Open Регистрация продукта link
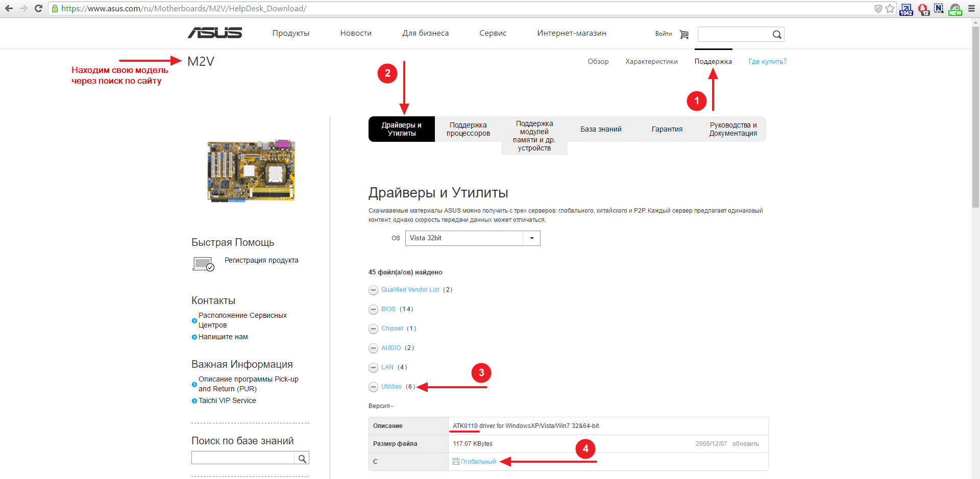The image size is (980, 479). 261,260
